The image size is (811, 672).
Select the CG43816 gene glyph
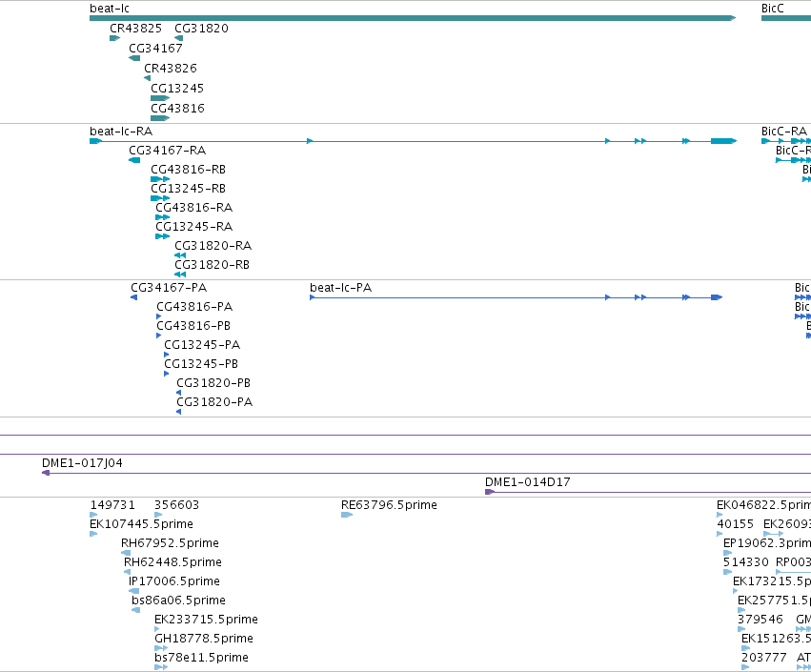point(160,118)
